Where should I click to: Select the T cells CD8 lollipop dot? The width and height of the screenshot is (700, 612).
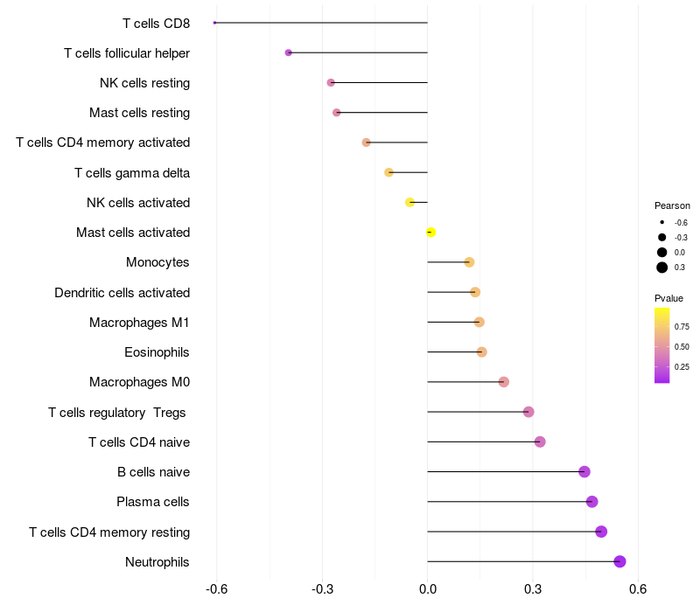point(215,23)
